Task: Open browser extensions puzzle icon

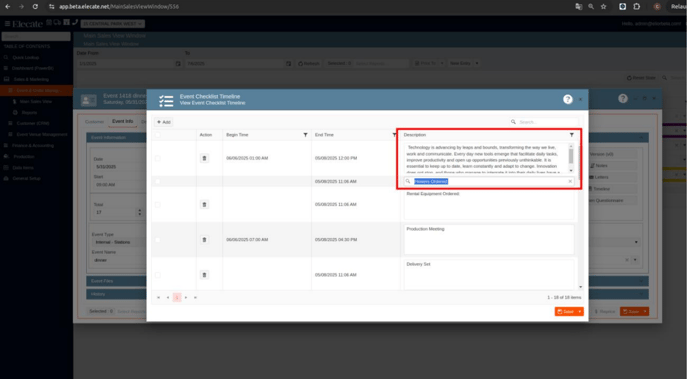Action: [x=637, y=7]
